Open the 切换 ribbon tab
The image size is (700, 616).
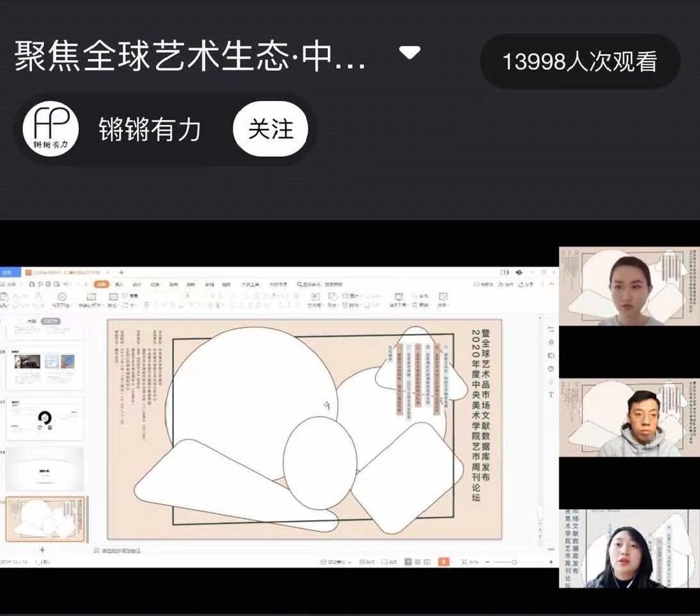155,285
